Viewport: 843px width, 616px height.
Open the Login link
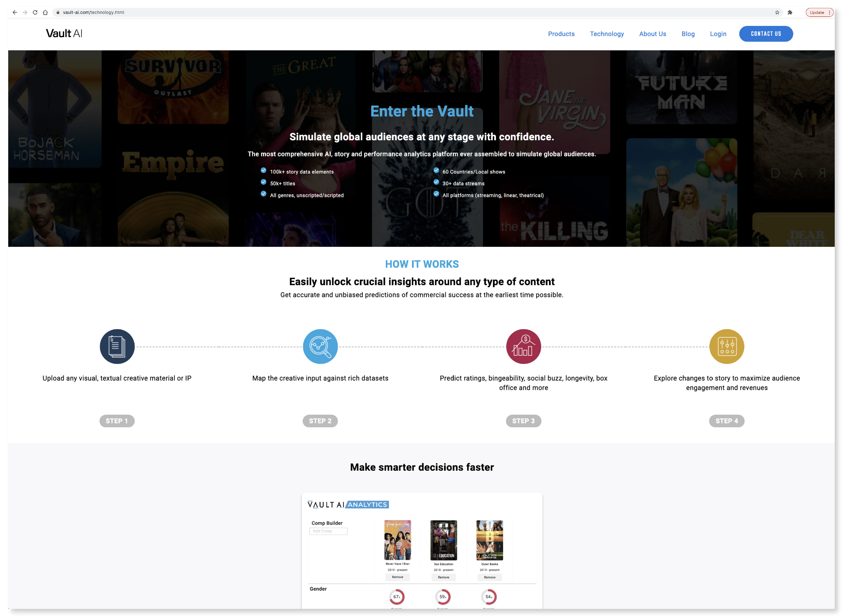718,34
